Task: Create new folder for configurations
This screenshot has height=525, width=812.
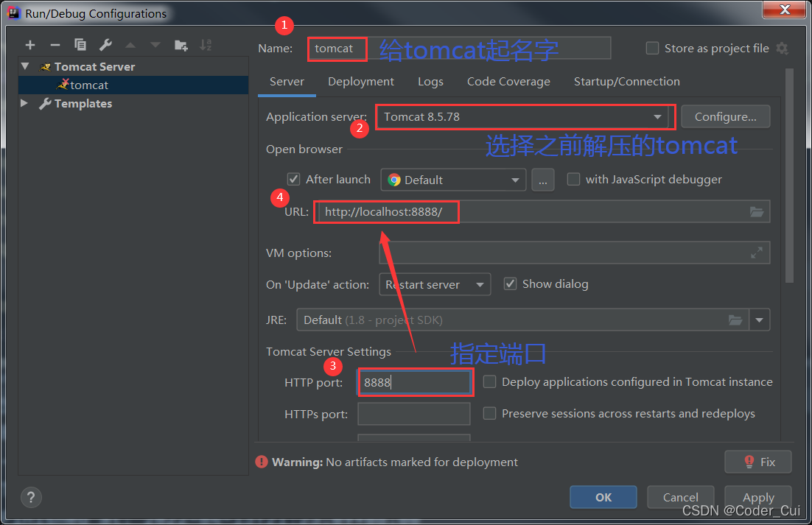Action: pos(181,45)
